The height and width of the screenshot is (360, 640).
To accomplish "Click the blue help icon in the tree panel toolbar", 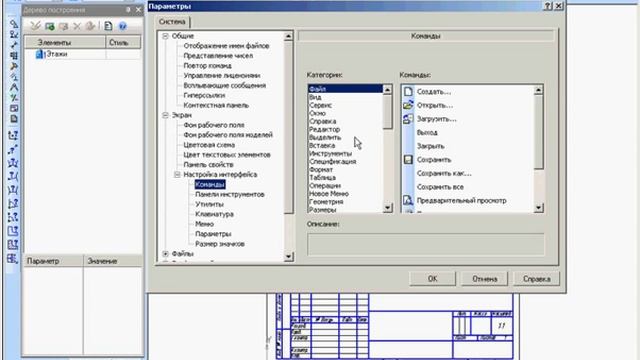I will [122, 26].
